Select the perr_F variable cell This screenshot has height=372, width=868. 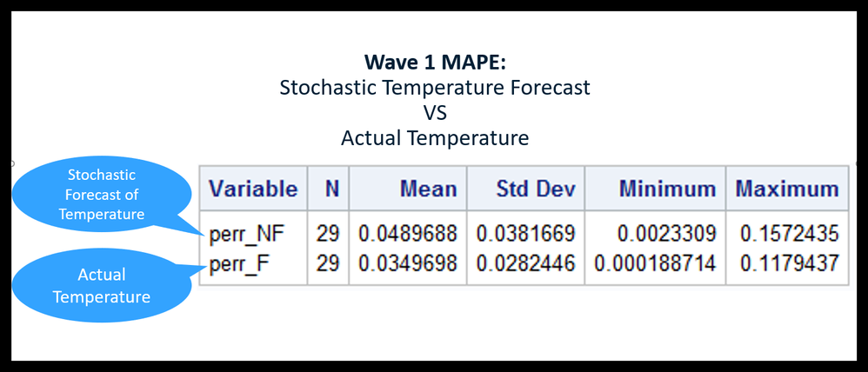[237, 263]
